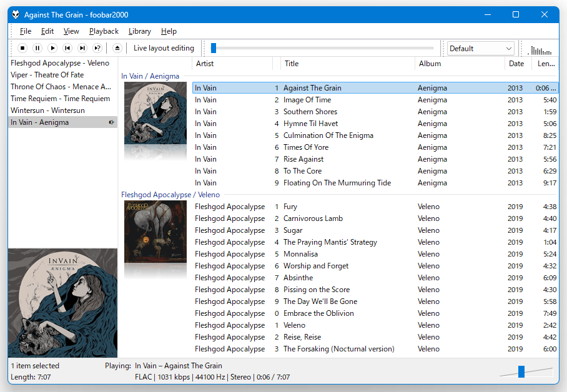Skip to the next track
The height and width of the screenshot is (392, 567).
point(82,48)
